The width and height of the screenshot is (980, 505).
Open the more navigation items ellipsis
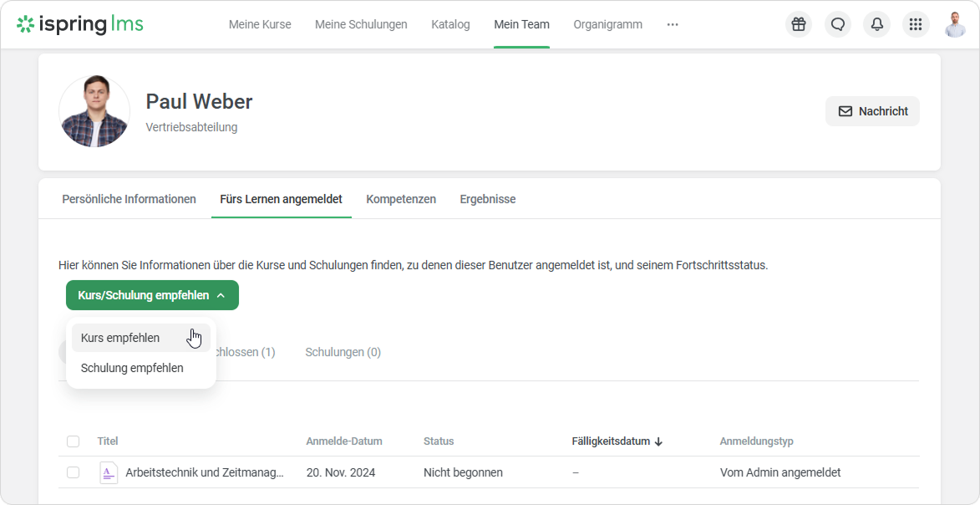coord(673,24)
